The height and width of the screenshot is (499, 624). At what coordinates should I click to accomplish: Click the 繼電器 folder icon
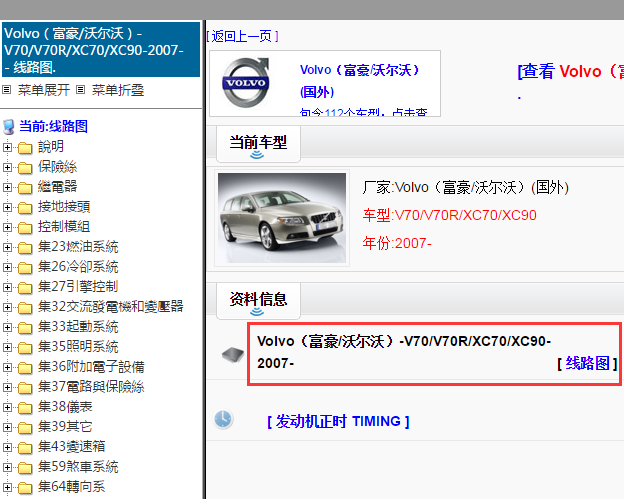(x=25, y=187)
